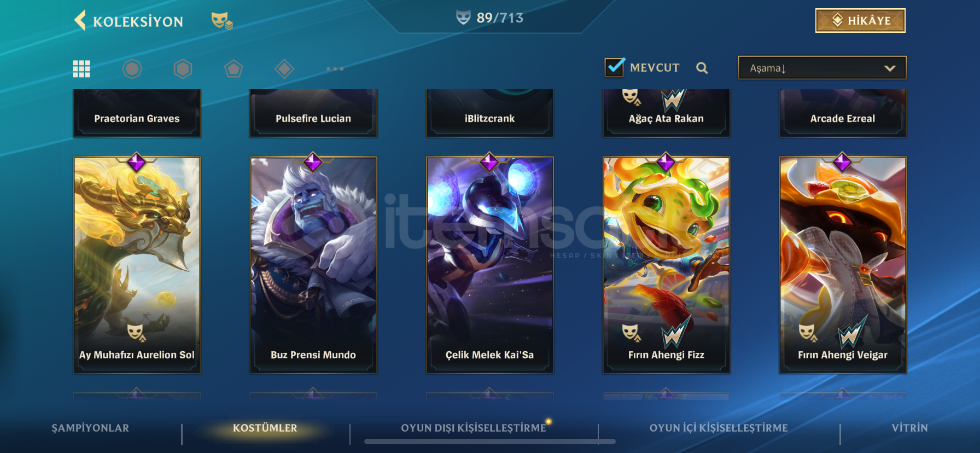Click the magnifying glass search icon
This screenshot has height=453, width=980.
point(702,68)
